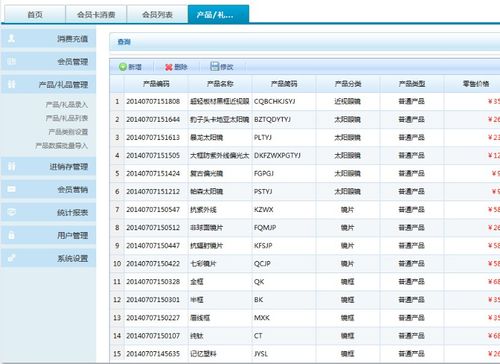Click short code MXK in row 13
This screenshot has width=500, height=364.
[262, 317]
